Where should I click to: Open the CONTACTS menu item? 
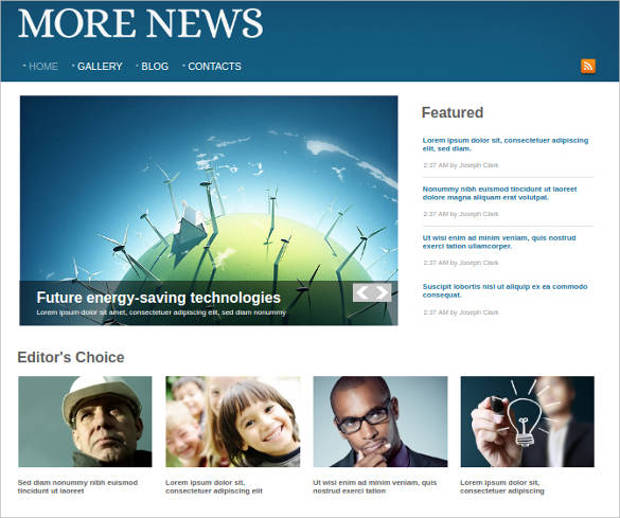(x=214, y=66)
